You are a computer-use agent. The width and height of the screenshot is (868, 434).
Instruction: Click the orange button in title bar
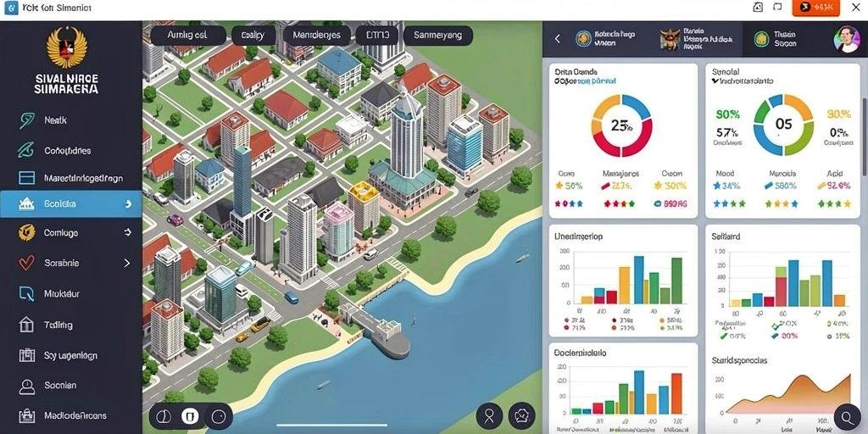tap(815, 7)
